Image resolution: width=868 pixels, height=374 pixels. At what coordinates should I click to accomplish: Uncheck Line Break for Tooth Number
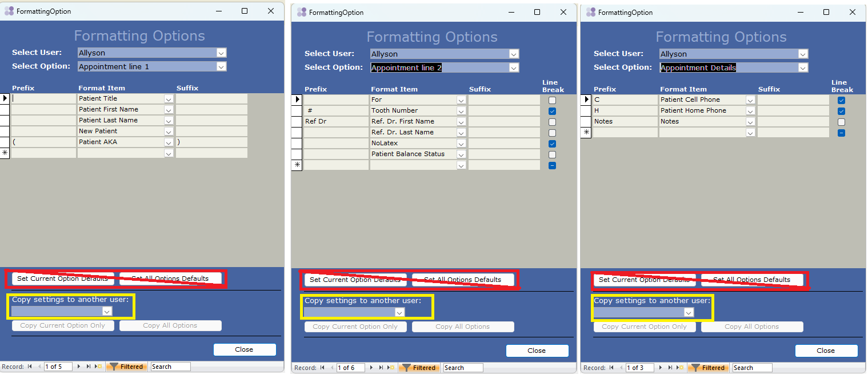552,111
